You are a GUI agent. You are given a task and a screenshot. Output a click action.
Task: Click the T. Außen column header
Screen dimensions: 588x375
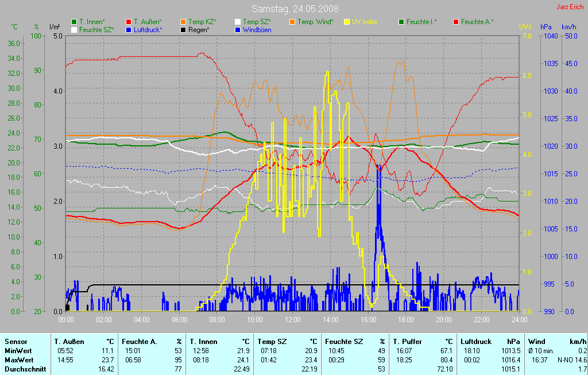[x=69, y=342]
